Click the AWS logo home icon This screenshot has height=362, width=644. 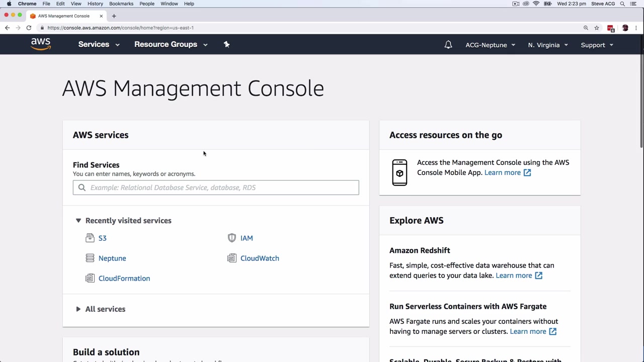[41, 44]
